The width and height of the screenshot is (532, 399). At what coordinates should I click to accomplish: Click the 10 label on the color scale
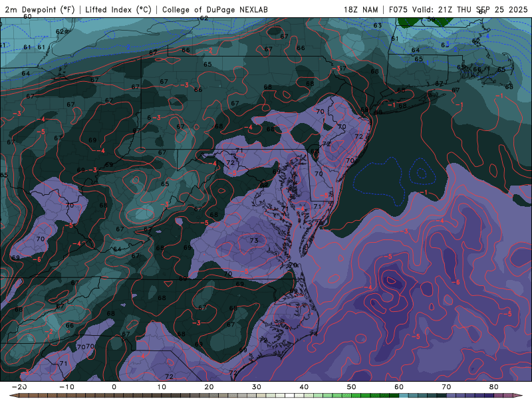click(x=162, y=387)
